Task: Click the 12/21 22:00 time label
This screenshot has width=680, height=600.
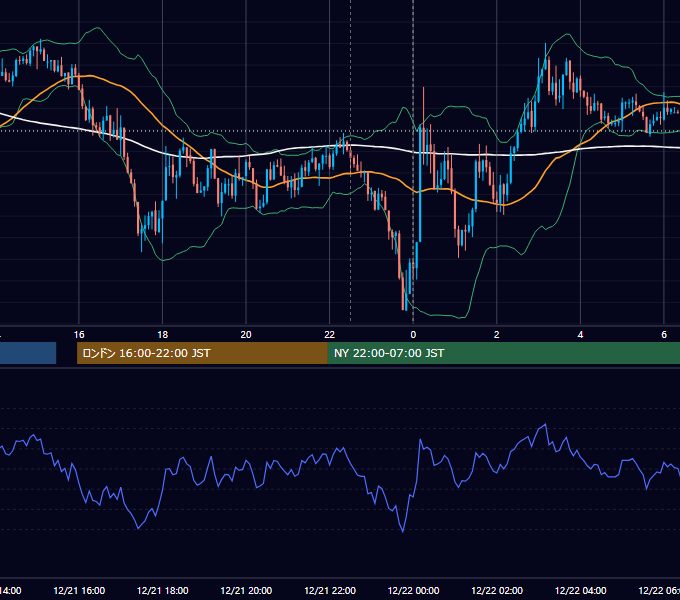Action: coord(330,590)
